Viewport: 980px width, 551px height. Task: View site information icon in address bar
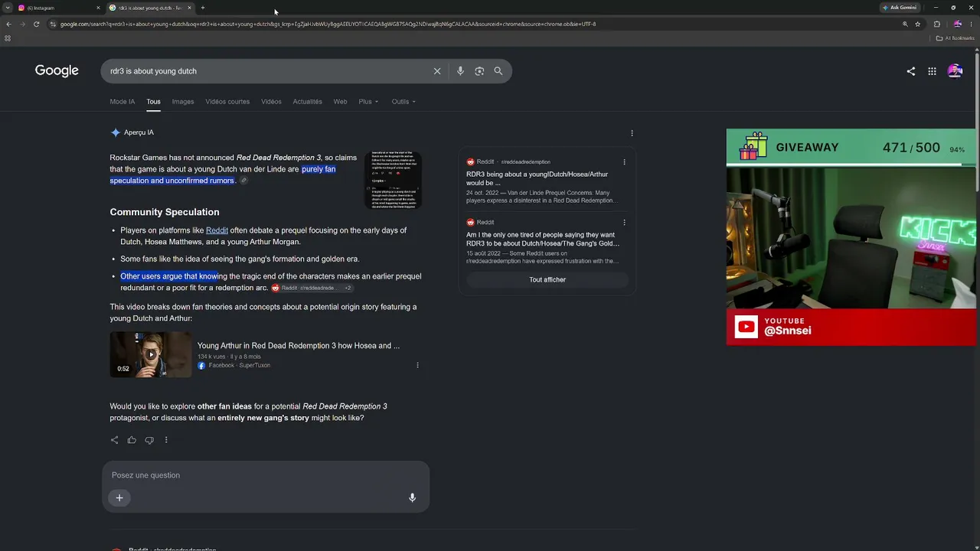click(53, 24)
